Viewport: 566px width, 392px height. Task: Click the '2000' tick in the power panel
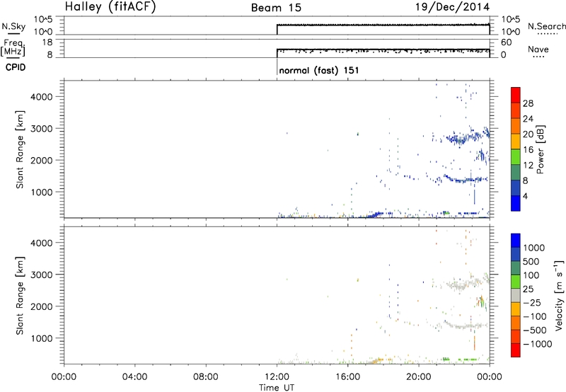(x=42, y=160)
